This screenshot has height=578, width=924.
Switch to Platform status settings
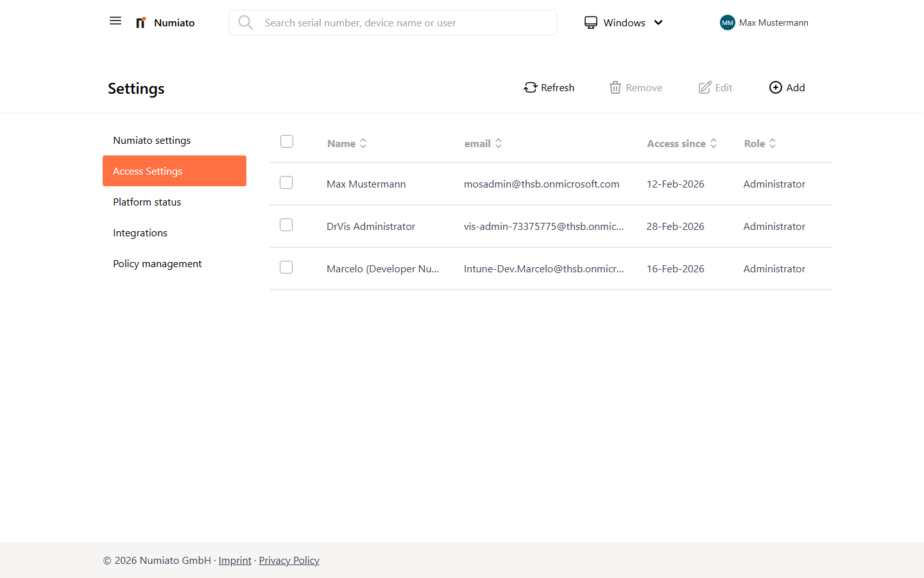pyautogui.click(x=147, y=202)
